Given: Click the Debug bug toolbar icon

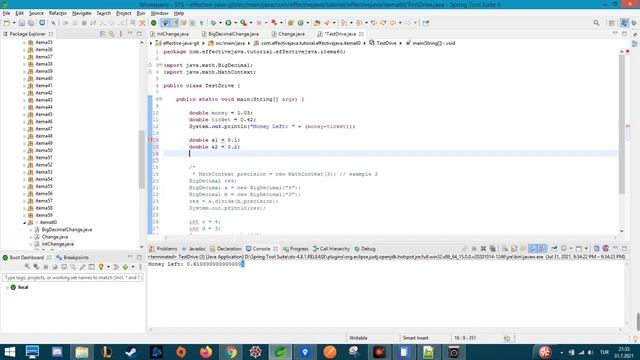Looking at the screenshot, I should tap(213, 23).
